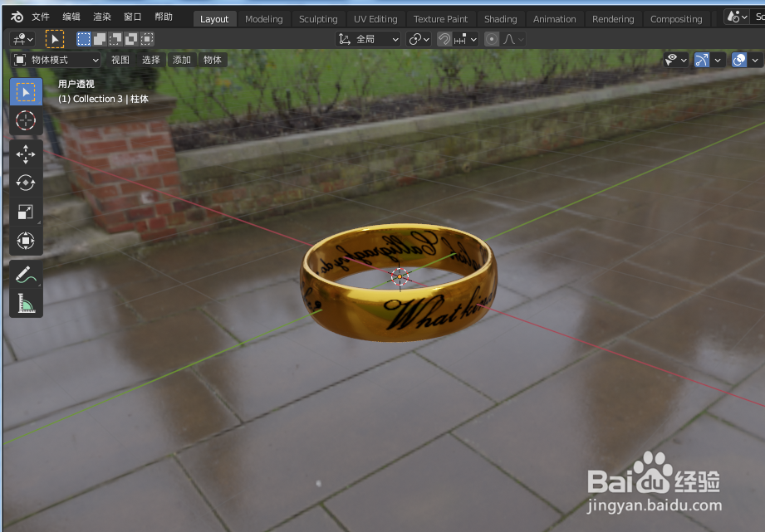Toggle viewport overlays display
The height and width of the screenshot is (532, 765).
(739, 60)
